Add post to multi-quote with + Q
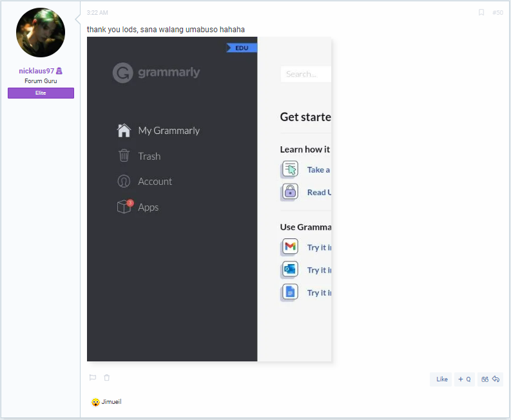The height and width of the screenshot is (420, 511). click(464, 379)
